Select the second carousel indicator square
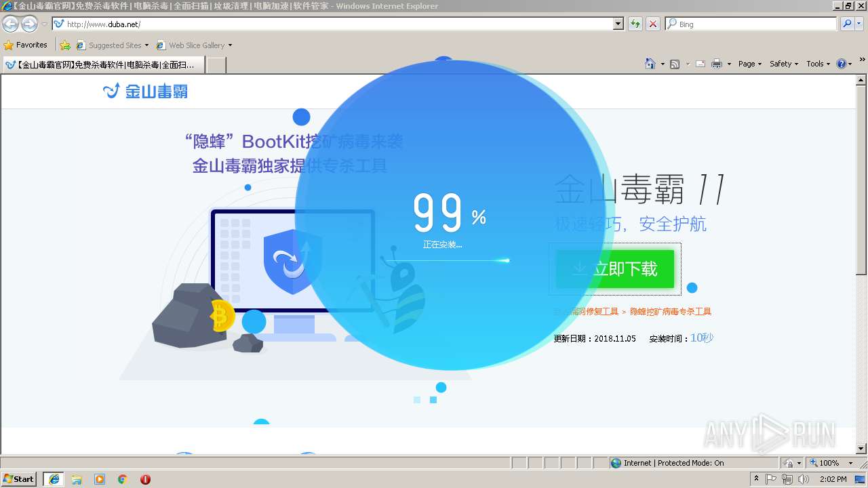 433,400
